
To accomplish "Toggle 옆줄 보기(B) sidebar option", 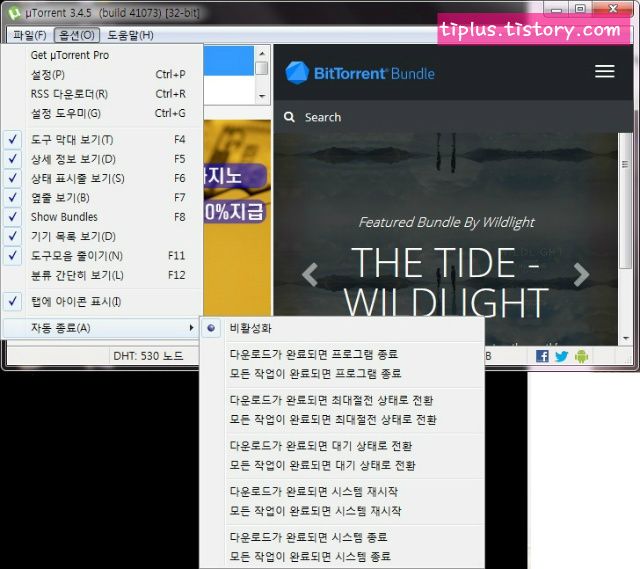I will pos(102,198).
